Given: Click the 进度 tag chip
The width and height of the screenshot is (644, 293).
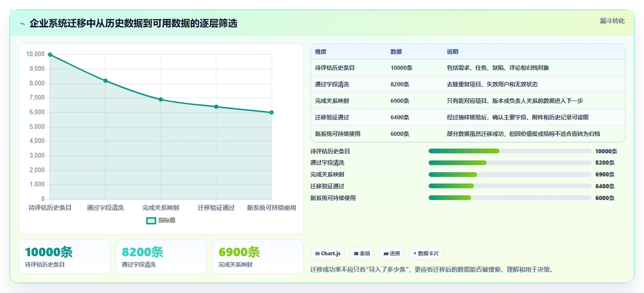Looking at the screenshot, I should click(392, 253).
